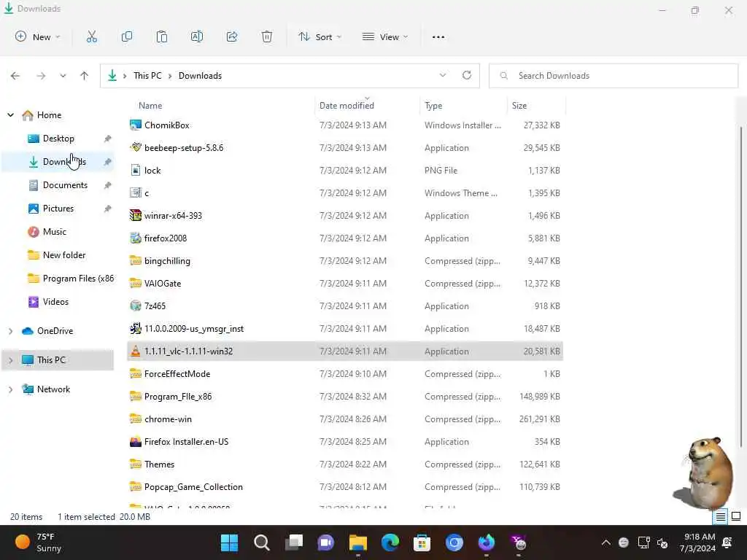
Task: Open recent locations dropdown chevron
Action: click(x=63, y=76)
